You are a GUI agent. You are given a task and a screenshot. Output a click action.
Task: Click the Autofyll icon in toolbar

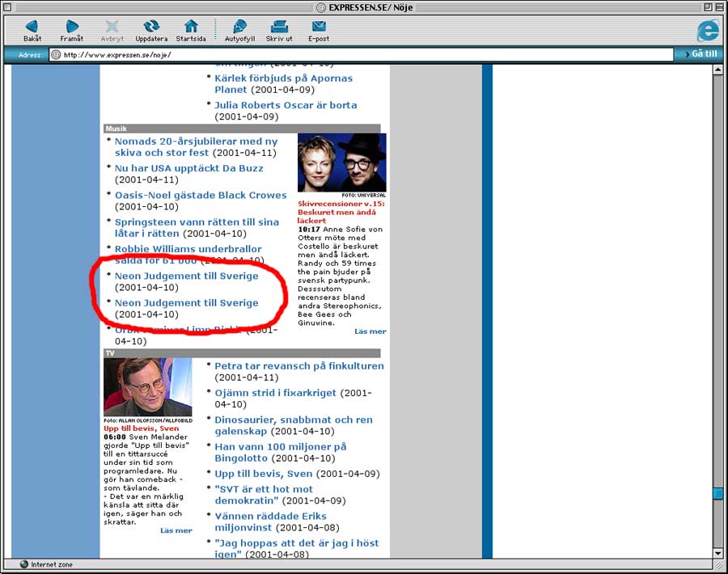239,27
